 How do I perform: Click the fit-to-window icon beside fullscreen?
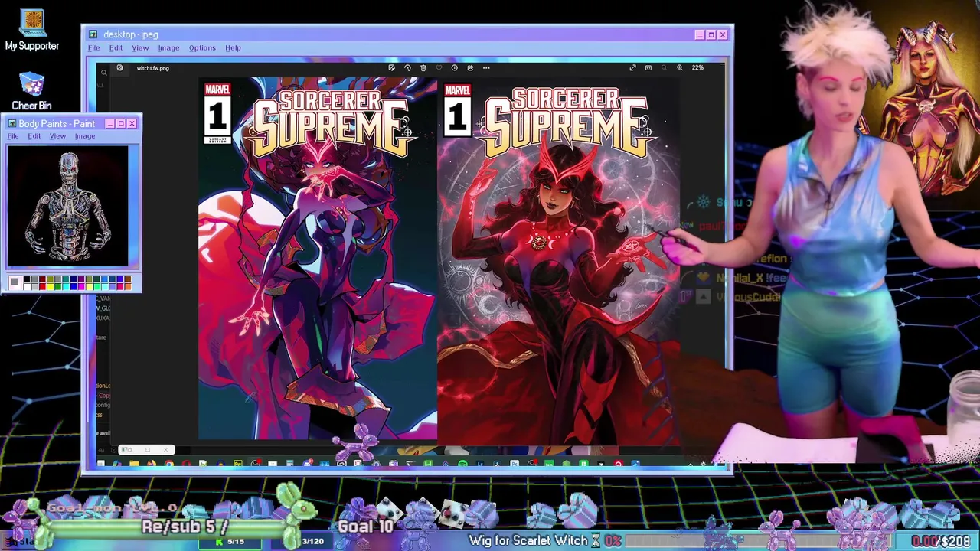pyautogui.click(x=648, y=67)
